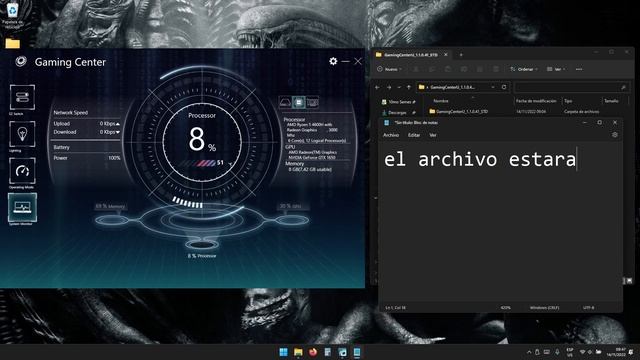Open the taskbar clock and date
The height and width of the screenshot is (360, 640).
pyautogui.click(x=616, y=352)
